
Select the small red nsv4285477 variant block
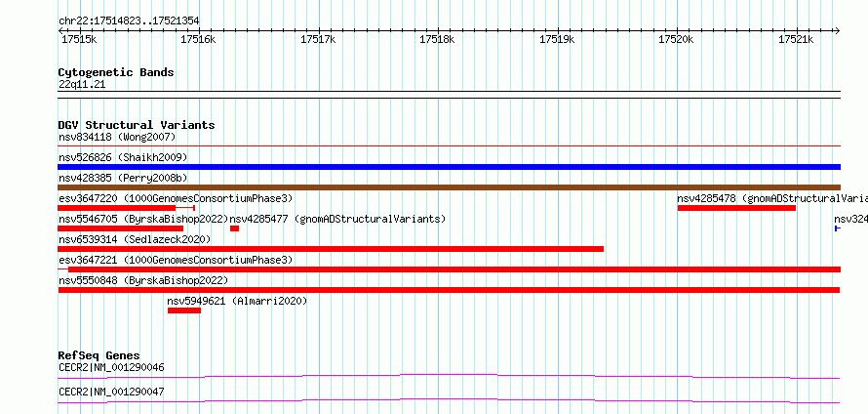pos(235,228)
